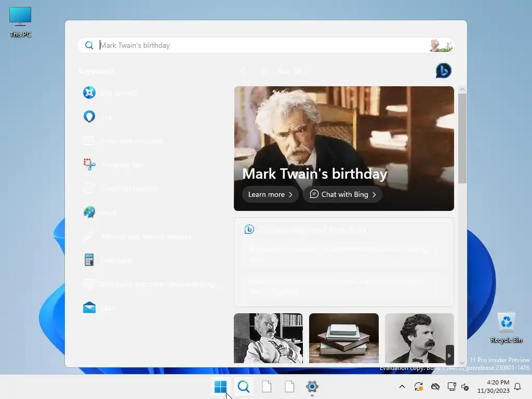The height and width of the screenshot is (399, 532).
Task: Open the stacked books thumbnail
Action: coord(344,338)
